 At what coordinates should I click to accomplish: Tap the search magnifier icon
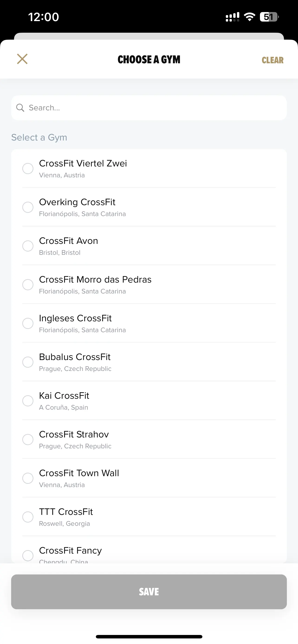(20, 108)
